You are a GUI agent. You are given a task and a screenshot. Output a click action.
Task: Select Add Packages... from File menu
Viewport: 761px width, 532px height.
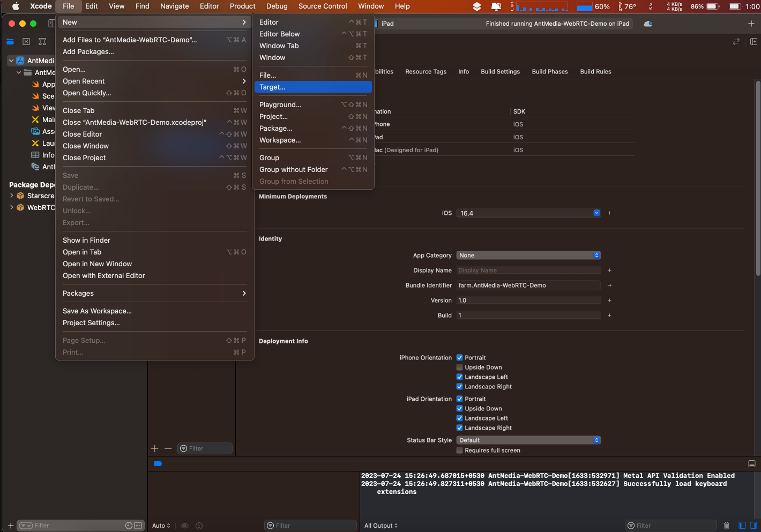click(154, 51)
